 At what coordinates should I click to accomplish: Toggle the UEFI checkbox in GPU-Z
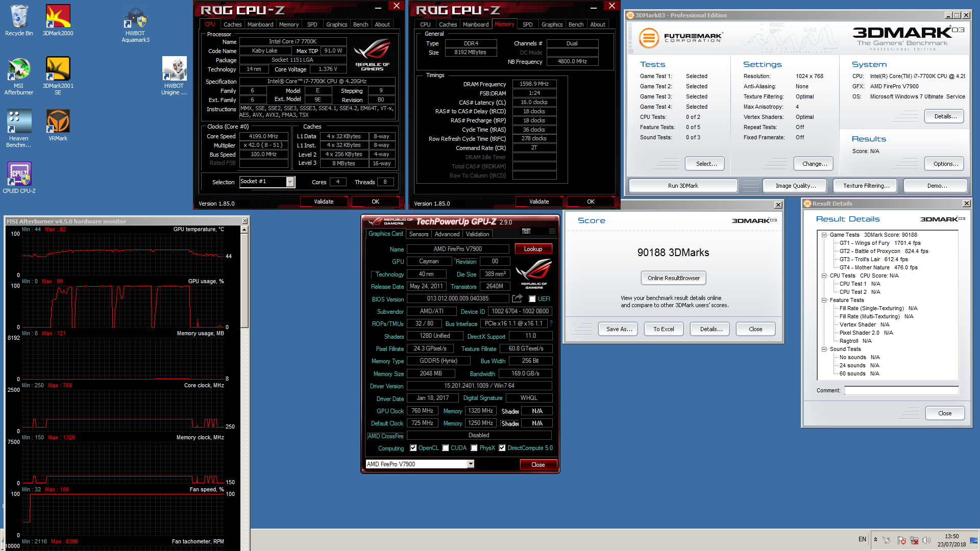[532, 299]
